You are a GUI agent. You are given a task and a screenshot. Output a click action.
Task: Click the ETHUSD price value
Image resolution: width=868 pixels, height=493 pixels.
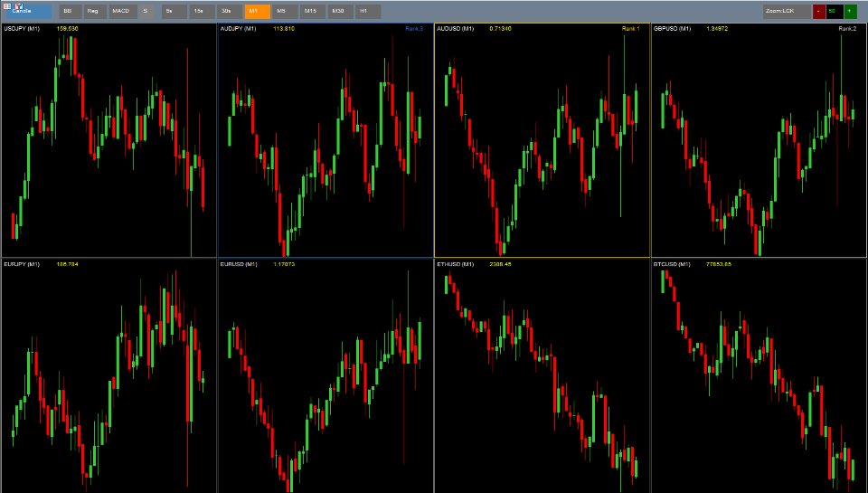click(x=500, y=264)
